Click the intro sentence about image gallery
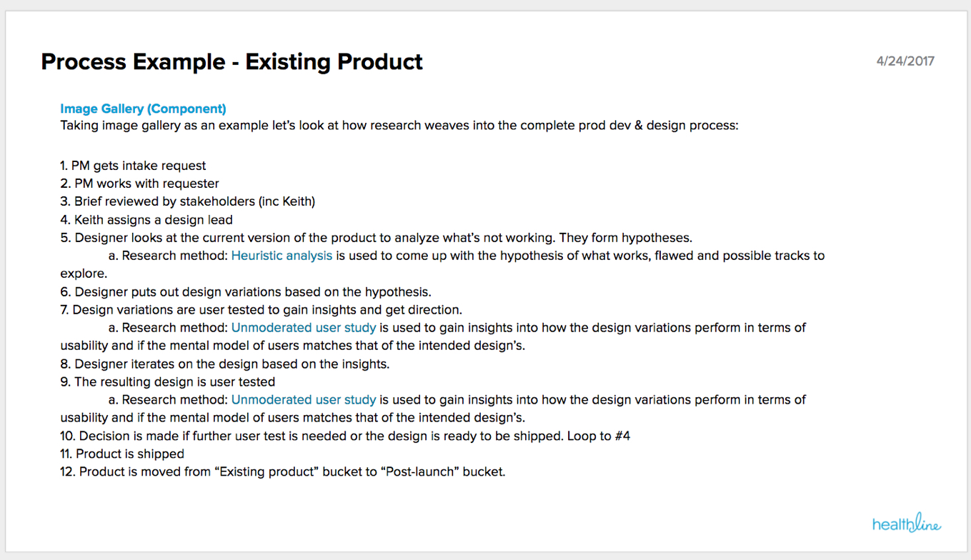The height and width of the screenshot is (560, 971). tap(399, 125)
